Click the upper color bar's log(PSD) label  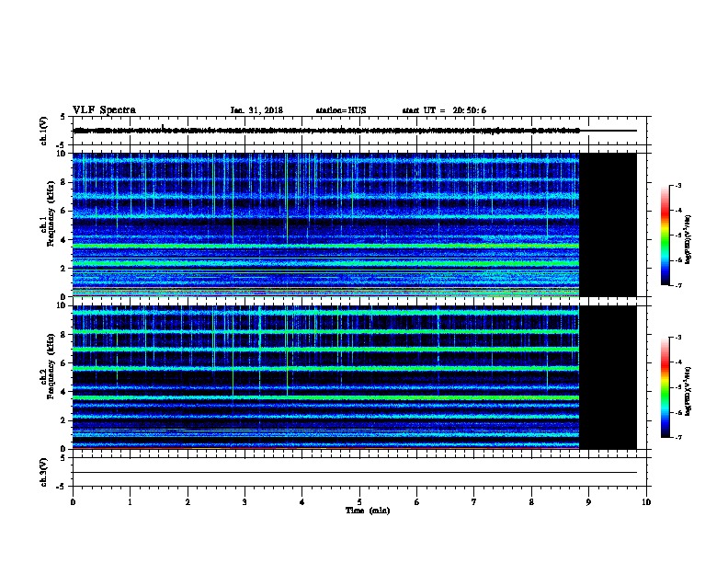[688, 239]
